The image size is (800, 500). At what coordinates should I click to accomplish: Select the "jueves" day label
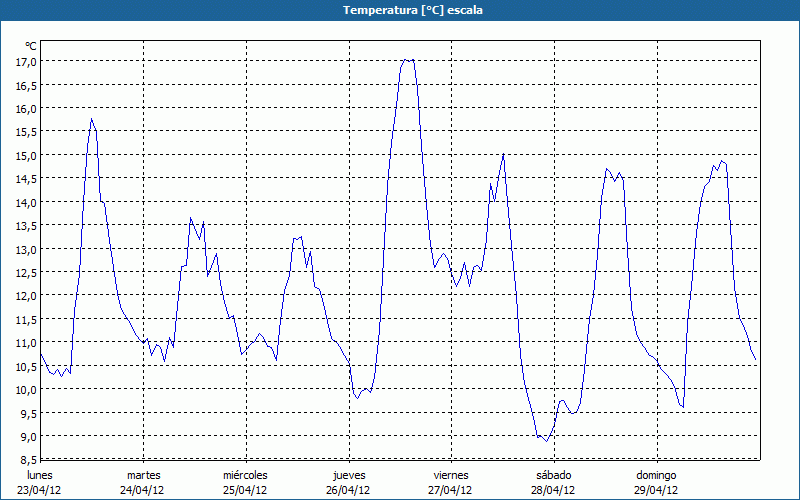(x=348, y=475)
